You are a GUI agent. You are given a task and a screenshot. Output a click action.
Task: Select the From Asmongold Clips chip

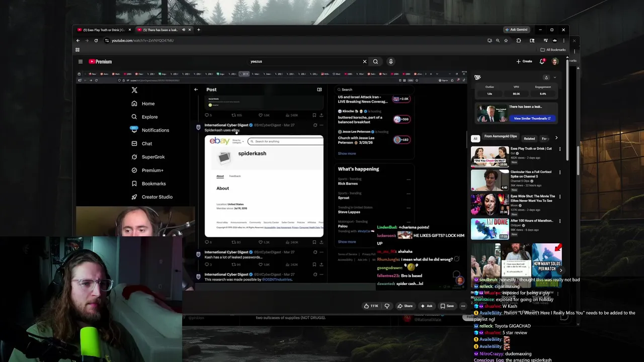tap(501, 136)
